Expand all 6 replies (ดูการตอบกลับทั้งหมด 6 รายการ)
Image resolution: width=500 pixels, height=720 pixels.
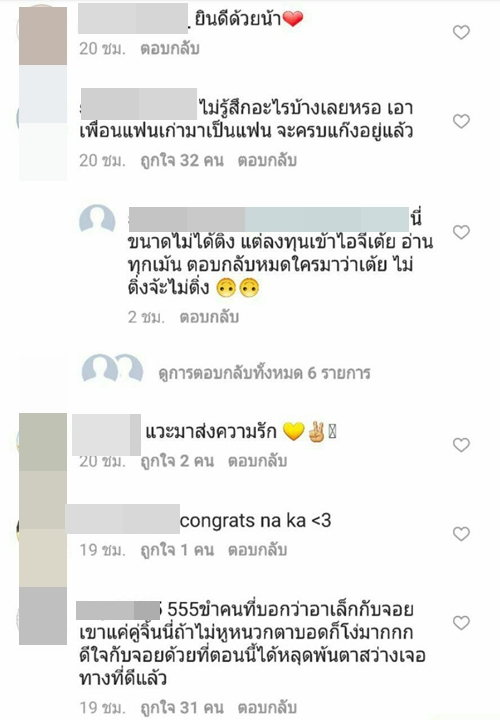(264, 373)
